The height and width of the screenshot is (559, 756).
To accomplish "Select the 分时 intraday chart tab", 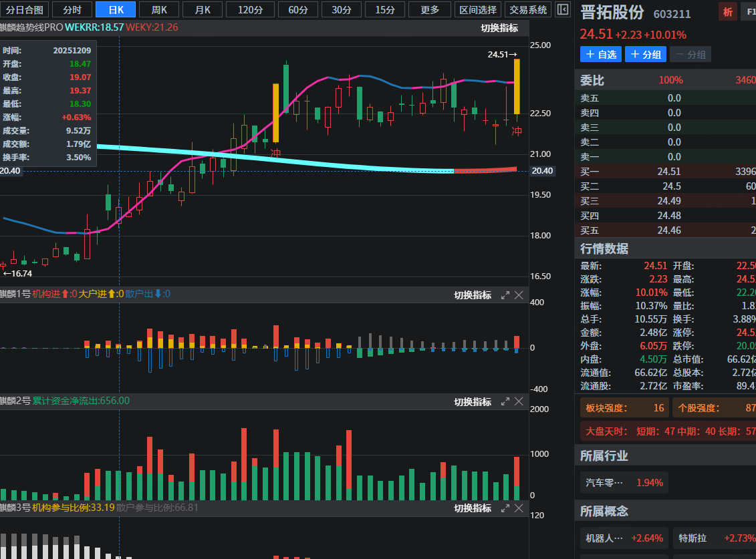I will pos(72,9).
